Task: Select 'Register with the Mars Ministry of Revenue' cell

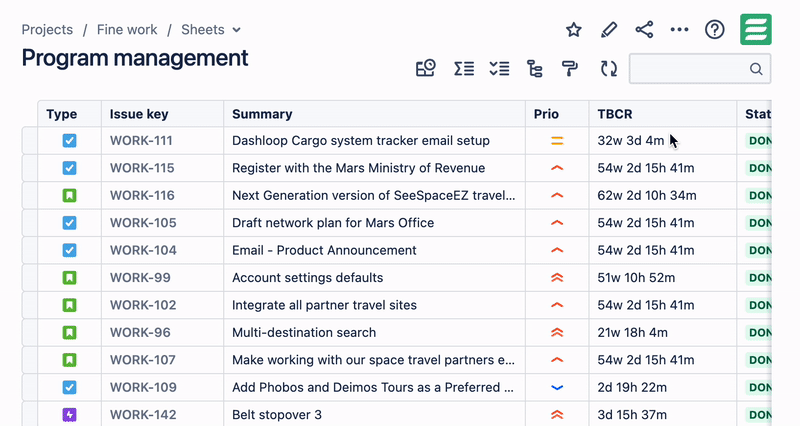Action: click(374, 168)
